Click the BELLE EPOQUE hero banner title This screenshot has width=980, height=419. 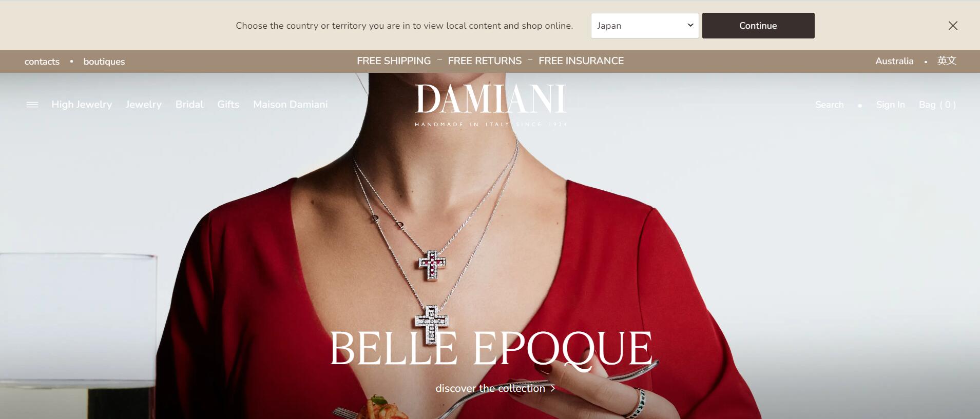pyautogui.click(x=491, y=349)
